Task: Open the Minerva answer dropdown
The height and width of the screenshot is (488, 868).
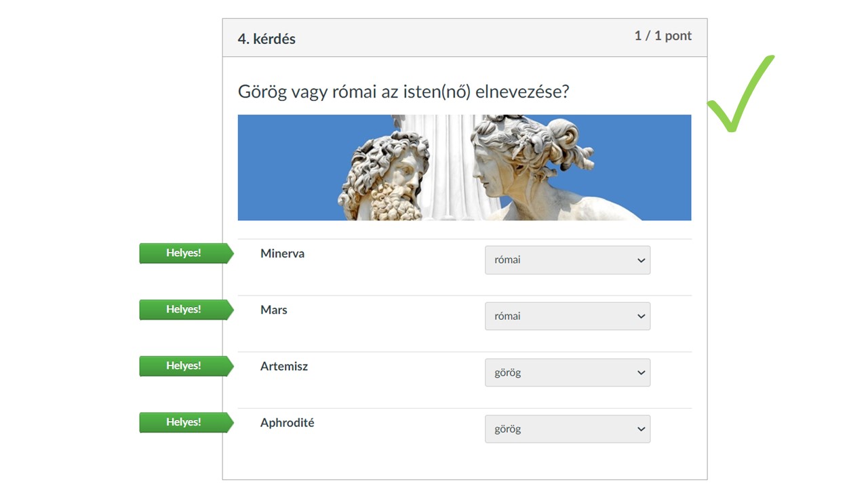Action: point(568,260)
